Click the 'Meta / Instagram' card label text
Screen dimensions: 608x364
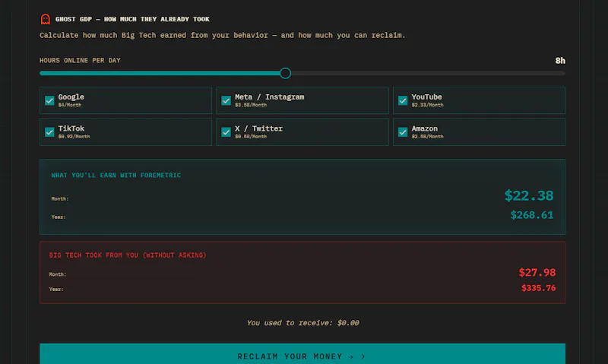pyautogui.click(x=270, y=97)
